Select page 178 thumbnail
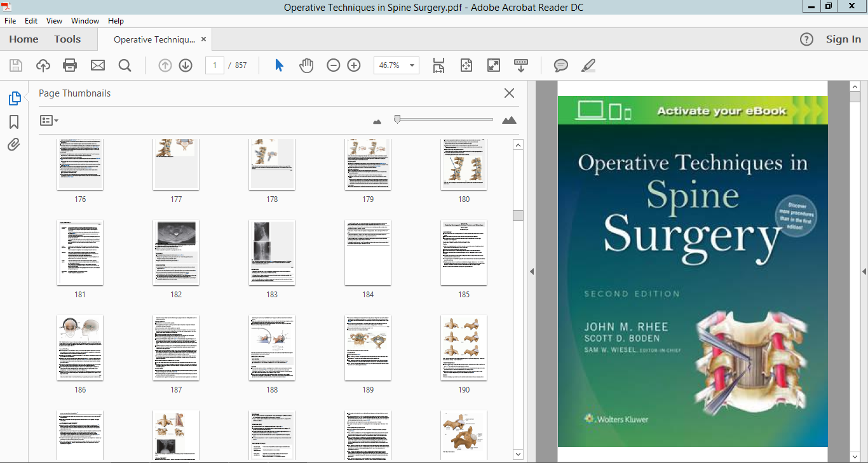Screen dimensions: 868x463 tap(272, 164)
